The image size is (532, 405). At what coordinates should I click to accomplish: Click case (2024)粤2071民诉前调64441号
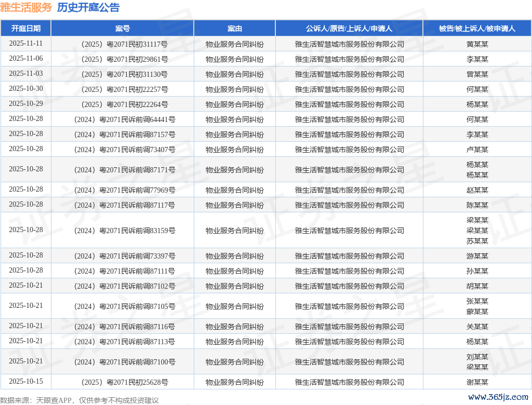(x=123, y=119)
